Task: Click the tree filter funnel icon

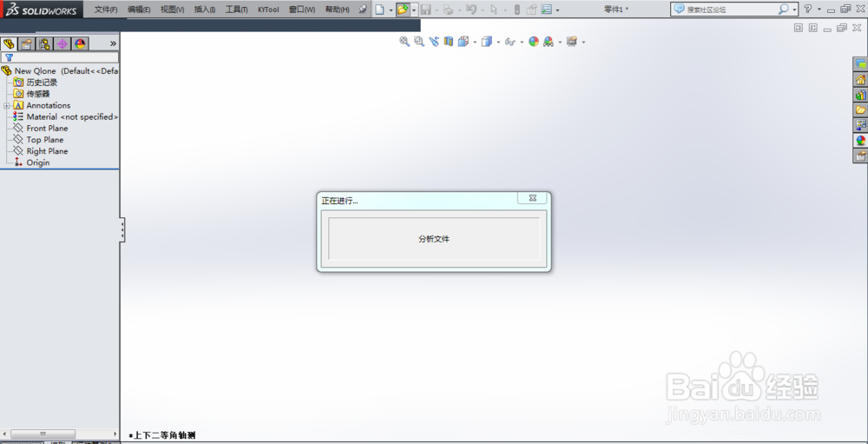Action: coord(9,57)
